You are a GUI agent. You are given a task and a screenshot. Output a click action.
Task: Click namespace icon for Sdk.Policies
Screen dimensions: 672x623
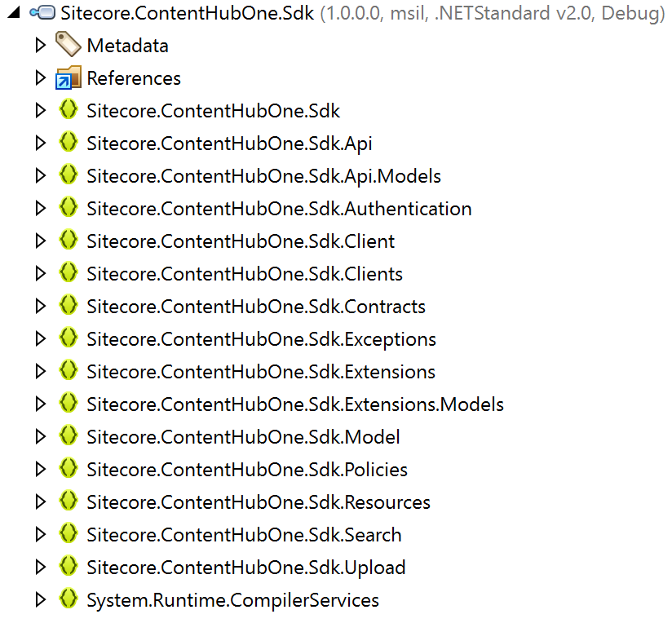pyautogui.click(x=69, y=469)
